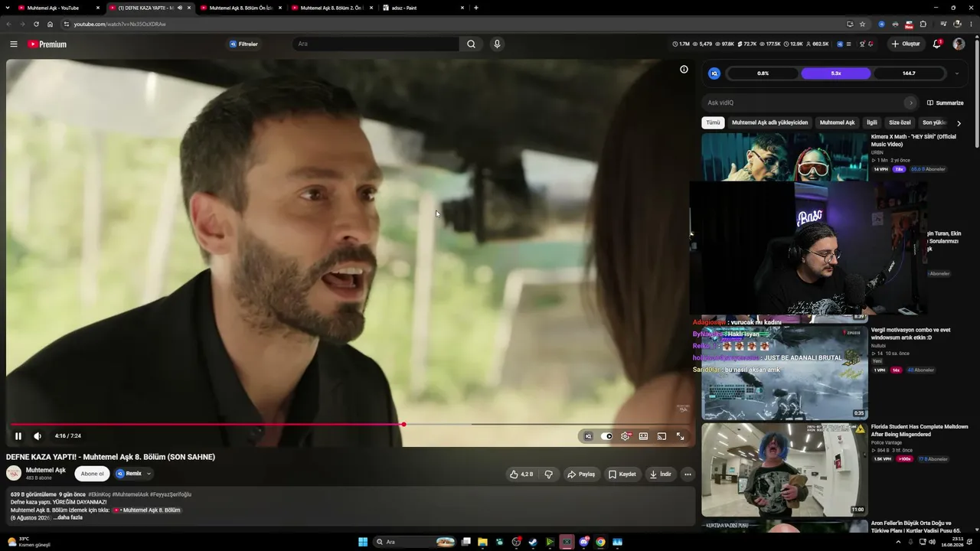Click the "Paylaş" share button

tap(581, 474)
